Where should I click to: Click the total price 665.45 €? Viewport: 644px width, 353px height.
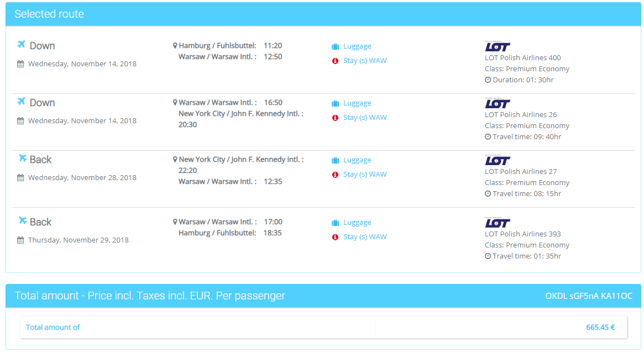click(x=600, y=327)
